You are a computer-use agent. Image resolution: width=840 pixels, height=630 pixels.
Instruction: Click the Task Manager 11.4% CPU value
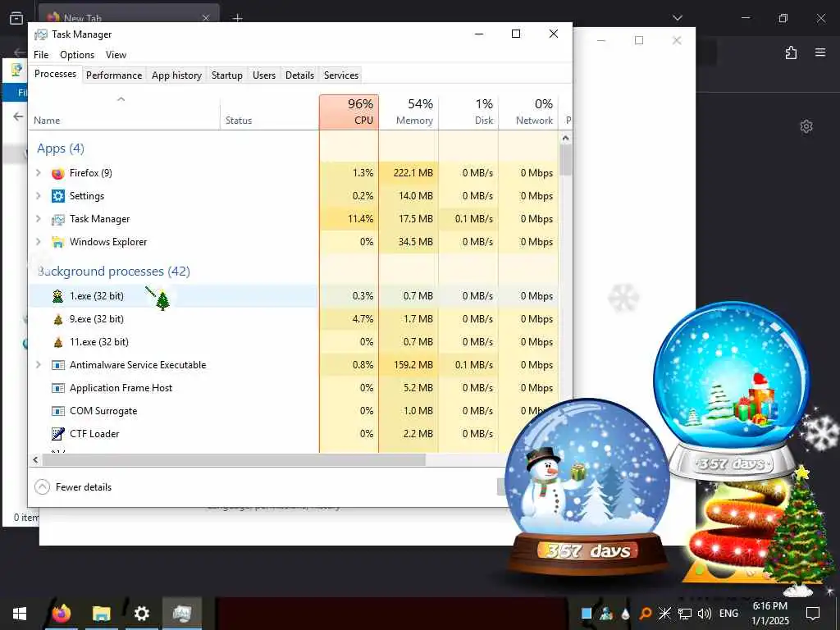click(361, 219)
